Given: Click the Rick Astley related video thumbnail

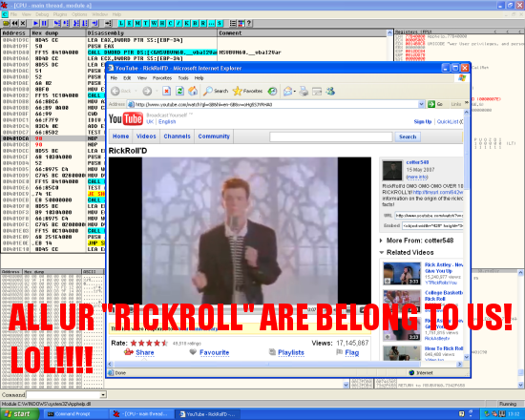Looking at the screenshot, I should (402, 274).
